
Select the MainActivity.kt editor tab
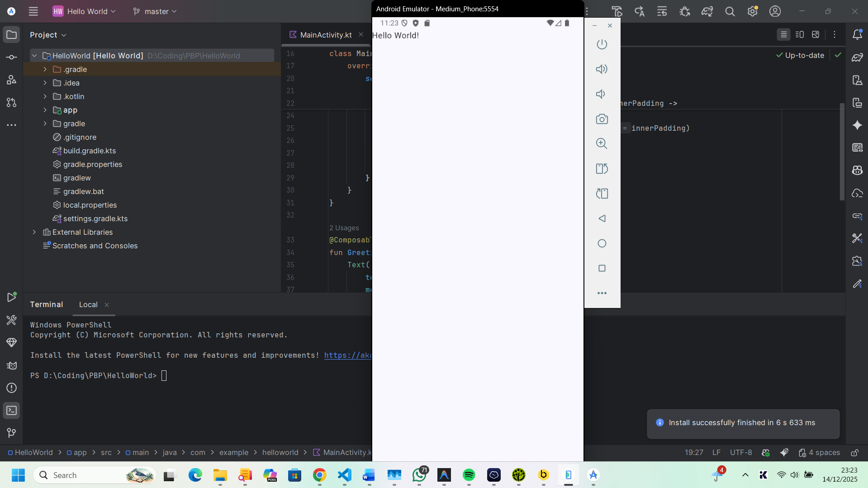coord(325,35)
